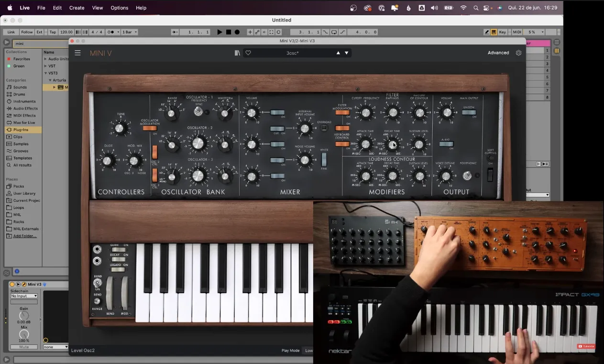This screenshot has height=364, width=604.
Task: Click the Link button in Live
Action: coord(11,32)
